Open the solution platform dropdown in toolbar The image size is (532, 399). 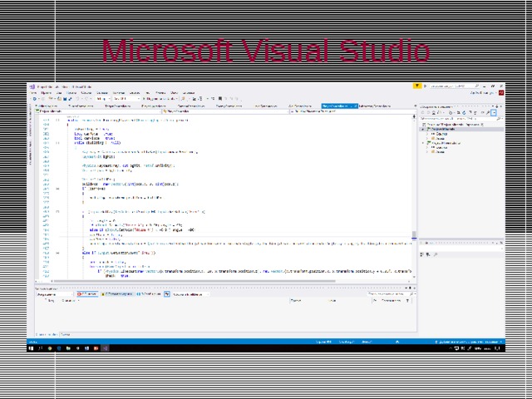pos(126,99)
